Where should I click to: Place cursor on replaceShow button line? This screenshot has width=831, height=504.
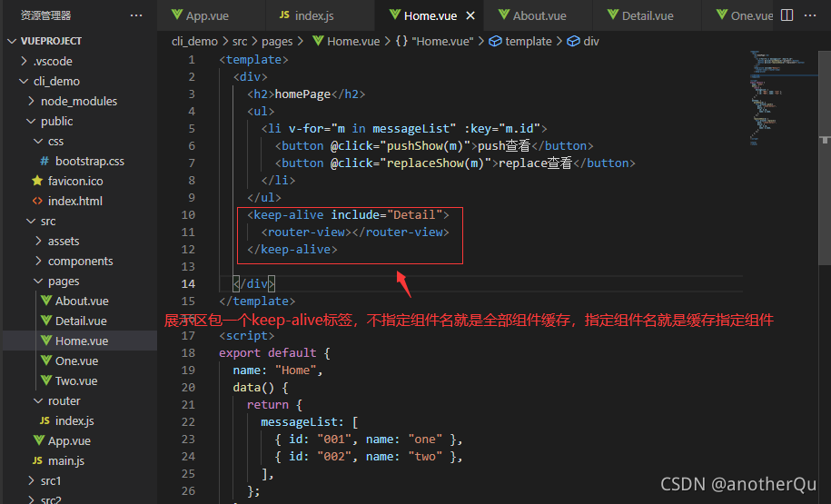[455, 163]
